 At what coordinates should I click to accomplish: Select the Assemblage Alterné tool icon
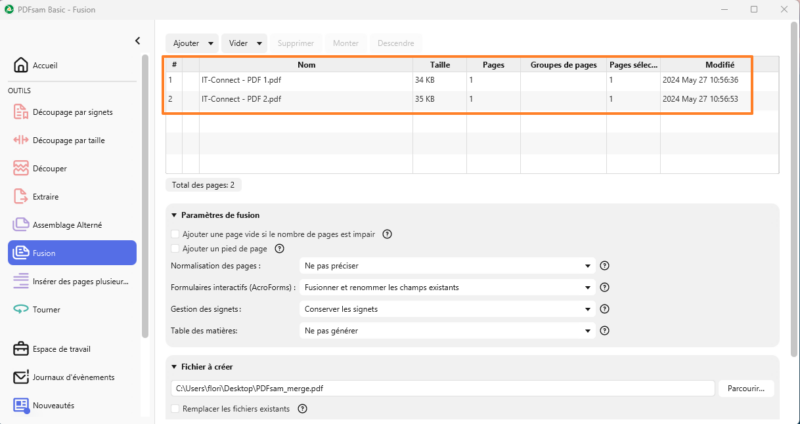(x=21, y=225)
